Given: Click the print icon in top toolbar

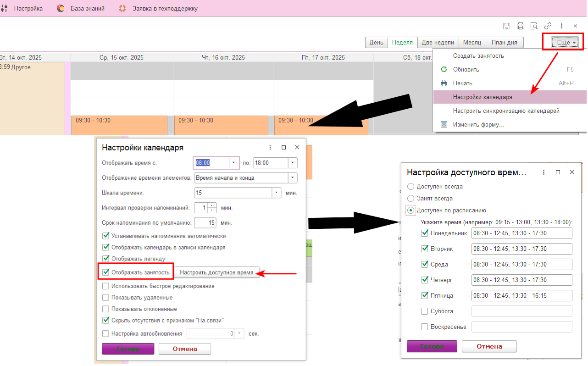Looking at the screenshot, I should pyautogui.click(x=521, y=26).
